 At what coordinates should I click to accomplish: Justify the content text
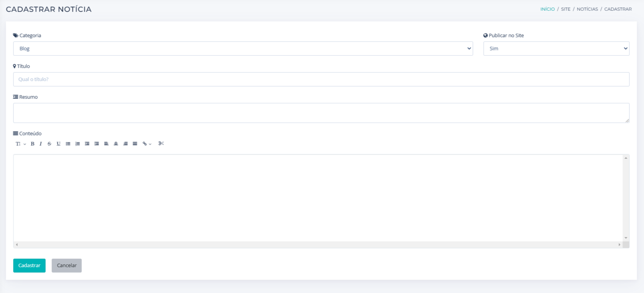tap(135, 144)
